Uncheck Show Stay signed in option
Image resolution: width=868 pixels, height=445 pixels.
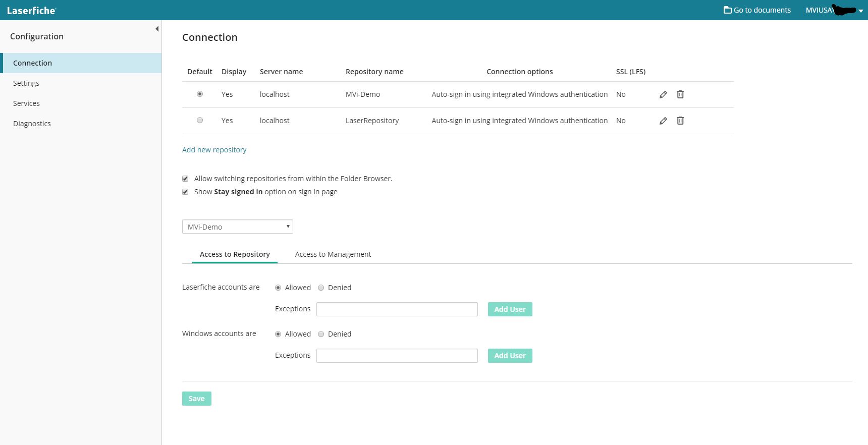(x=185, y=192)
